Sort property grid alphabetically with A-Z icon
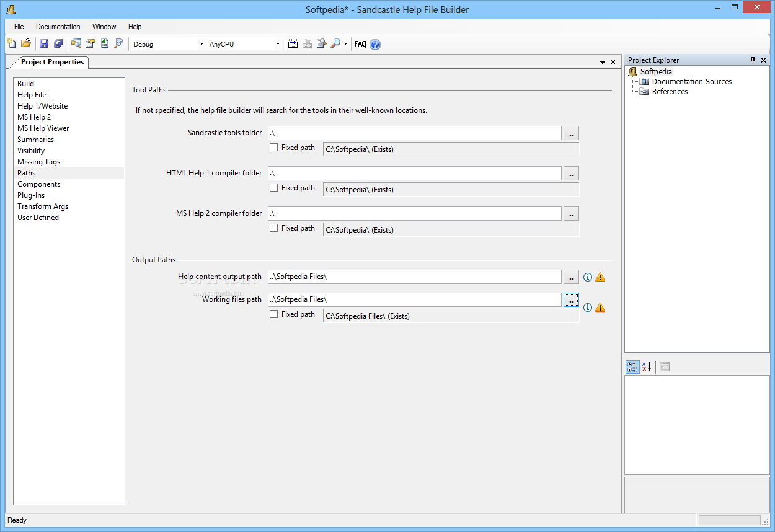Image resolution: width=775 pixels, height=532 pixels. coord(646,367)
